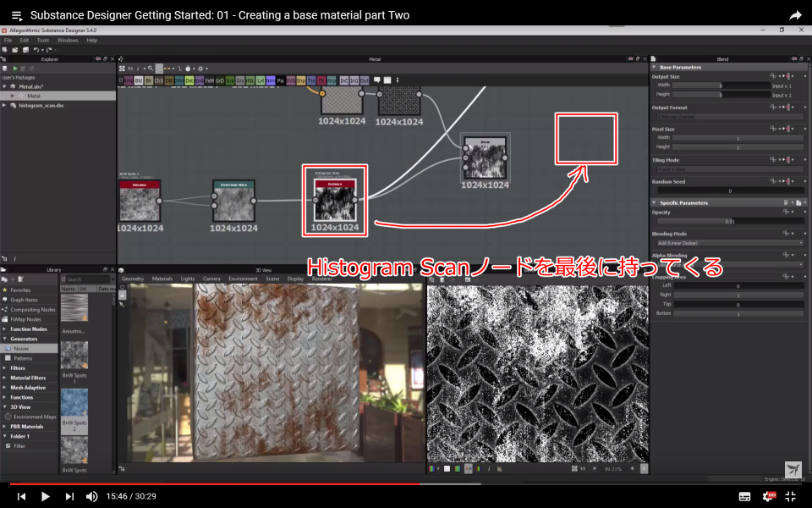Expand PBR Materials in Library
Viewport: 812px width, 508px height.
(5, 427)
